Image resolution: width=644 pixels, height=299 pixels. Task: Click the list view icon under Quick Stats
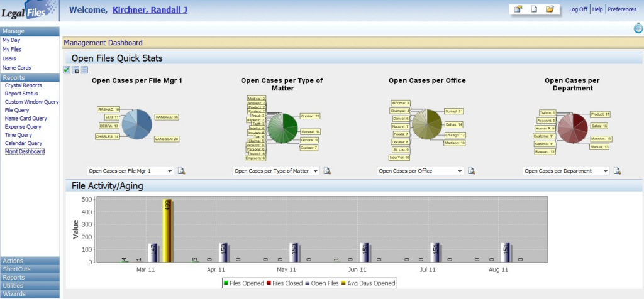[x=84, y=70]
